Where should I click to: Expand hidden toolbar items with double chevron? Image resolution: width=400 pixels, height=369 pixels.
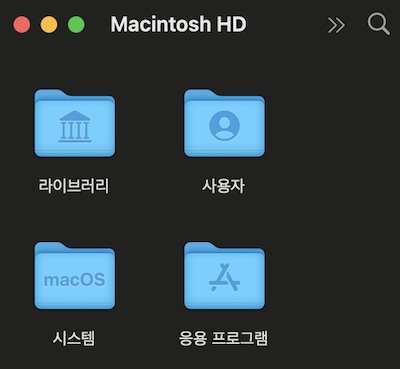tap(336, 25)
